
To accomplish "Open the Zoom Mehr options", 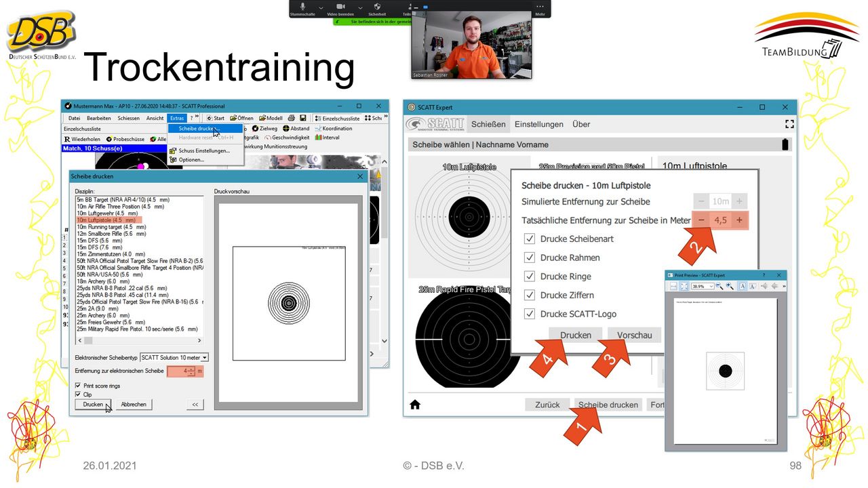I will 540,9.
